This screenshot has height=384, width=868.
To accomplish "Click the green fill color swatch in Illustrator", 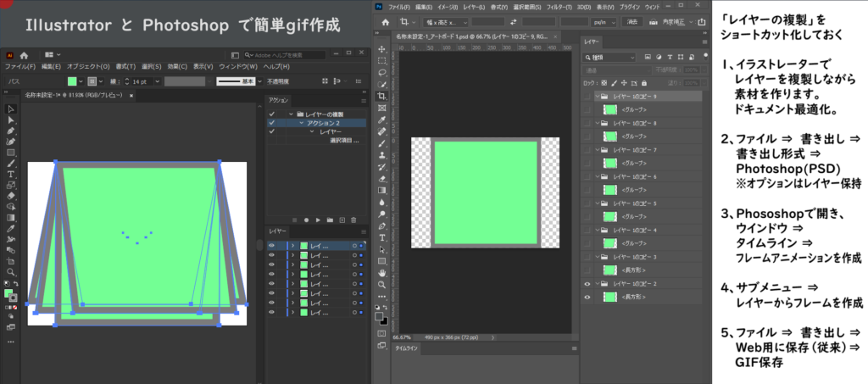I will (x=72, y=81).
